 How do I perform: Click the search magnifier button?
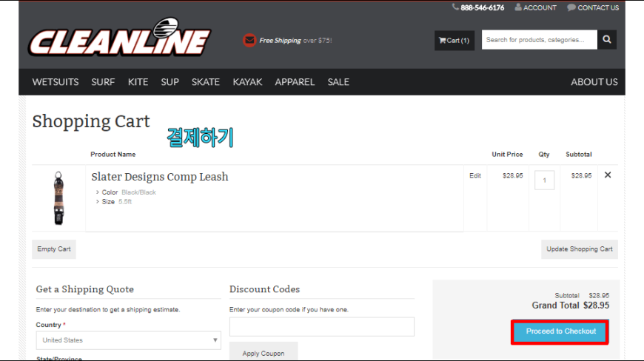[x=607, y=40]
